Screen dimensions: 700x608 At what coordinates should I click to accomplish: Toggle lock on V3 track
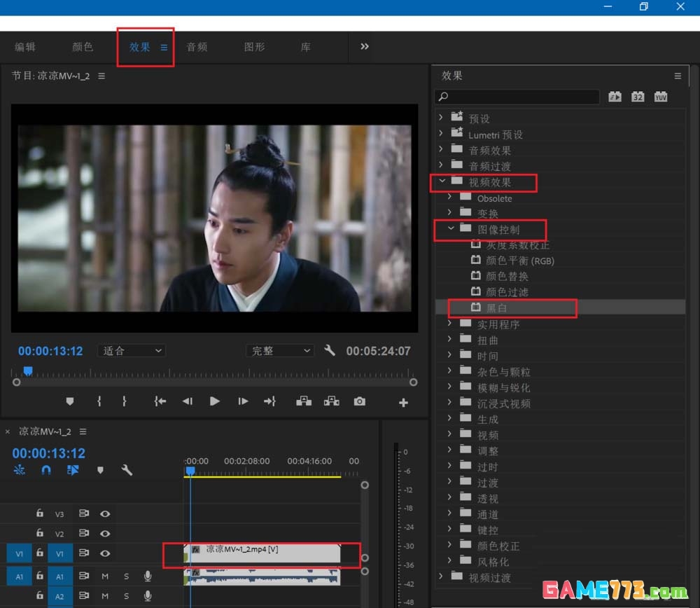click(x=40, y=513)
